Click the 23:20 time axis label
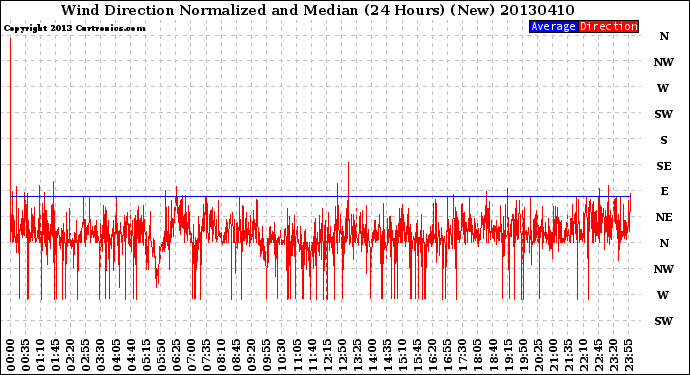Image resolution: width=690 pixels, height=375 pixels. point(613,355)
